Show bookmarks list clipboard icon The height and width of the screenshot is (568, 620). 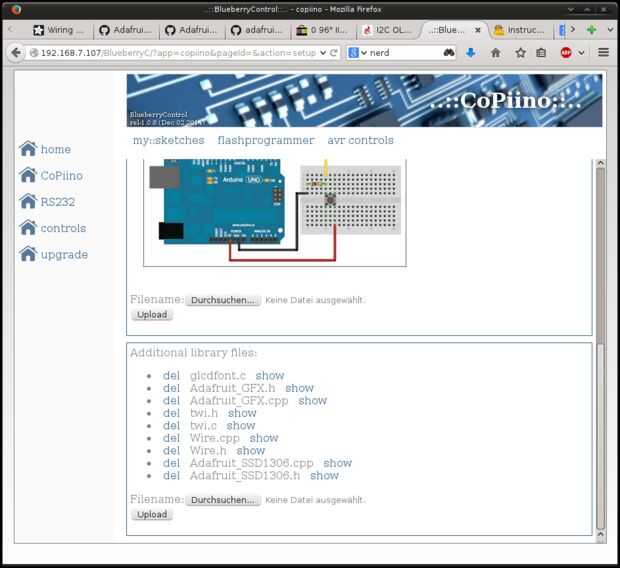[541, 53]
